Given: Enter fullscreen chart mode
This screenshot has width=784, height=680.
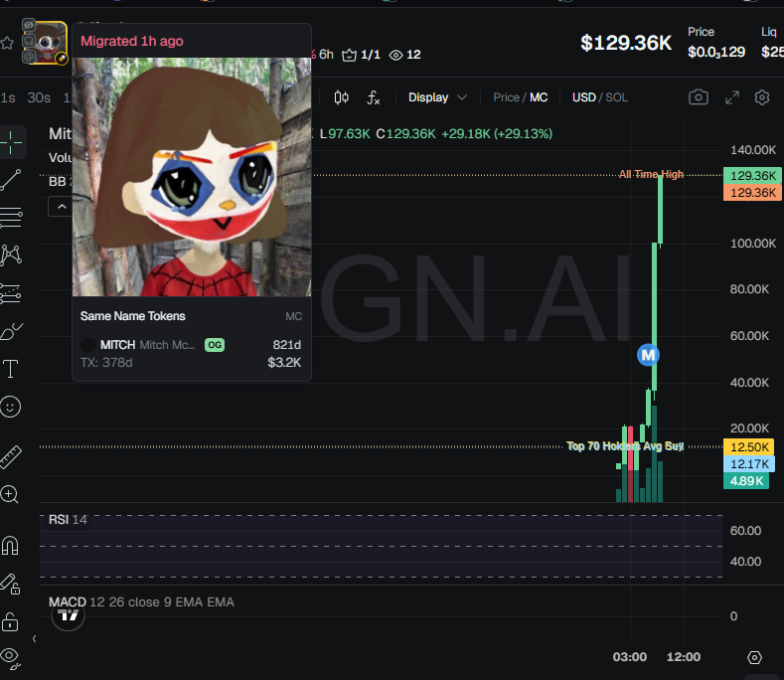Looking at the screenshot, I should (x=732, y=97).
